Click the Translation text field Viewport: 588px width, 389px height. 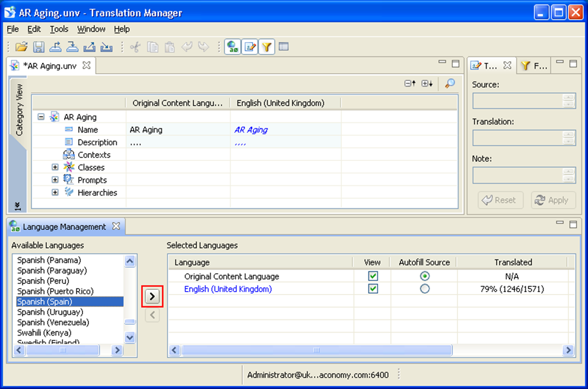pyautogui.click(x=517, y=138)
